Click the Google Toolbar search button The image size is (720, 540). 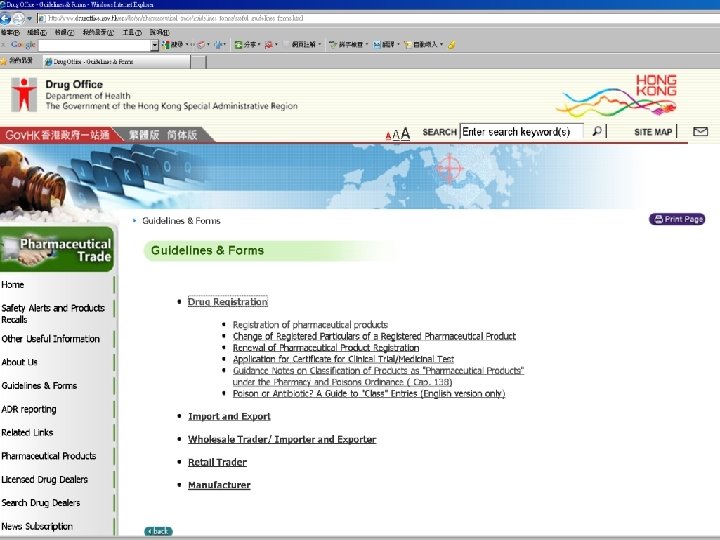(173, 45)
